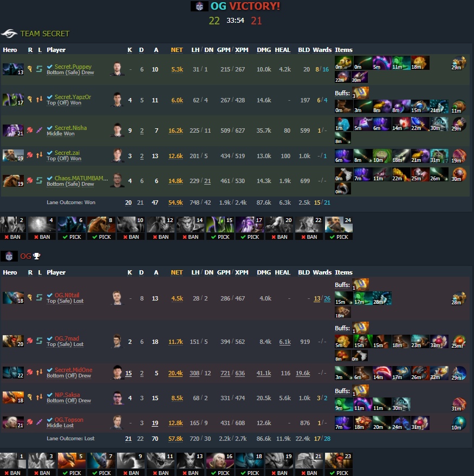
Task: Click Items column header in Team Secret table
Action: click(x=344, y=50)
